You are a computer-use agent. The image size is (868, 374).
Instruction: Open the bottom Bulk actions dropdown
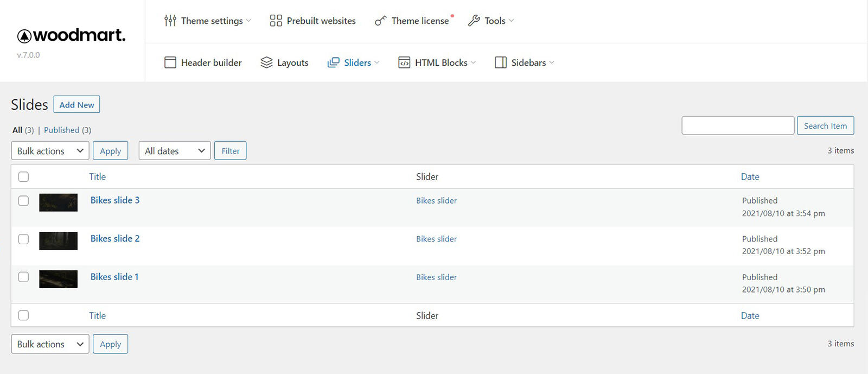[50, 344]
